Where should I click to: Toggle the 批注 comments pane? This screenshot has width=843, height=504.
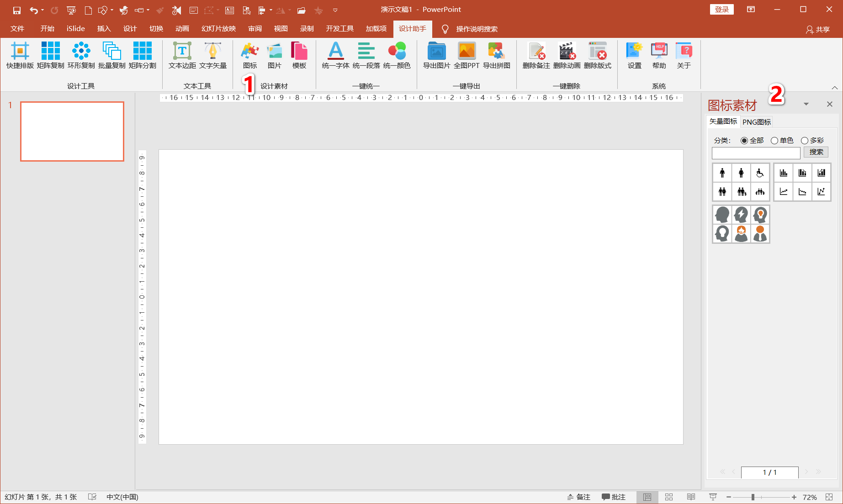coord(614,497)
